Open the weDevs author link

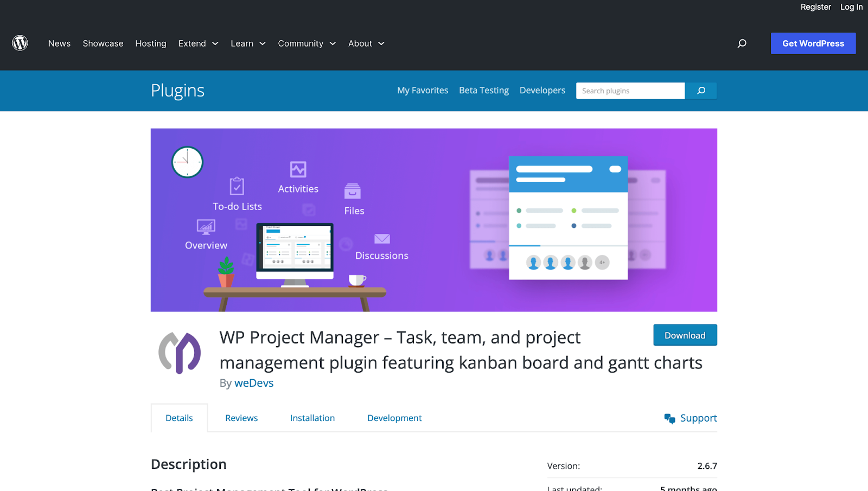pos(254,383)
